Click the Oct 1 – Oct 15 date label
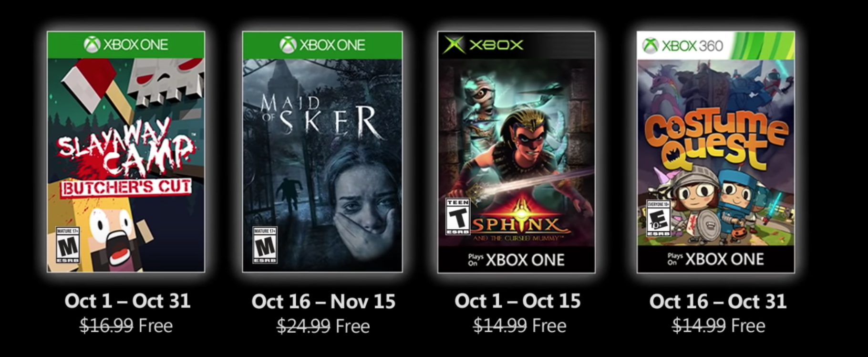This screenshot has height=357, width=868. 517,301
